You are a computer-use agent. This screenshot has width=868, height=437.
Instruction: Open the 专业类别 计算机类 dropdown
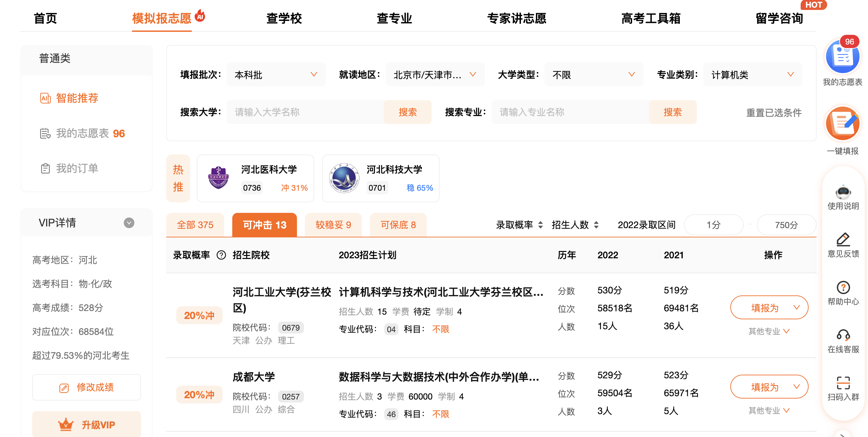pos(753,74)
